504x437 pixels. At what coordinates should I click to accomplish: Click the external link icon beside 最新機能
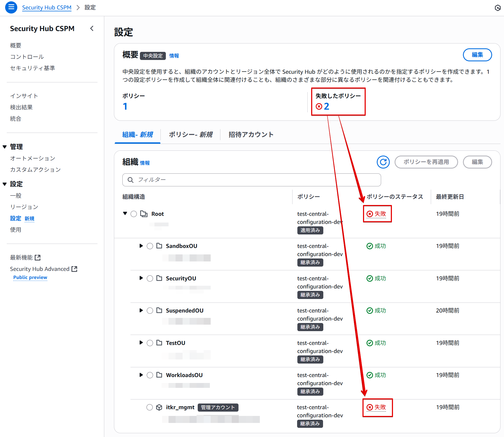(38, 258)
